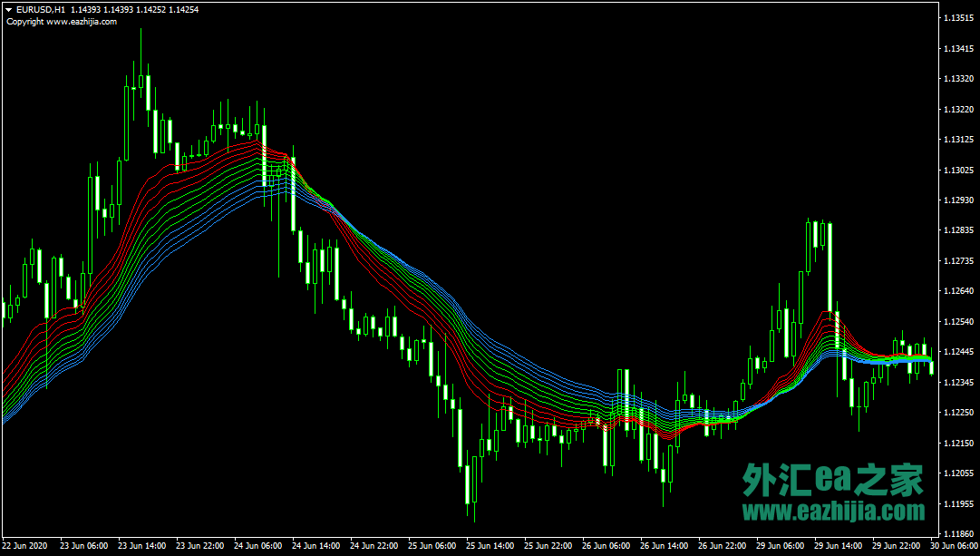Click price label 1.13415 on the scale

pos(959,49)
